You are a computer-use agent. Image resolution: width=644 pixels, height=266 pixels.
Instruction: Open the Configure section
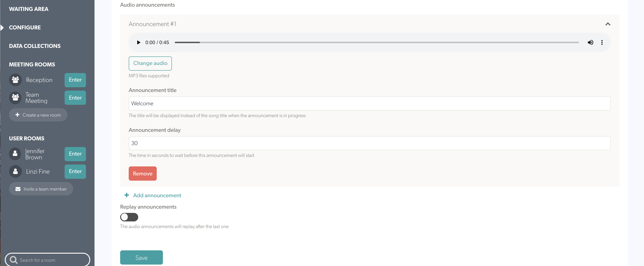click(25, 28)
